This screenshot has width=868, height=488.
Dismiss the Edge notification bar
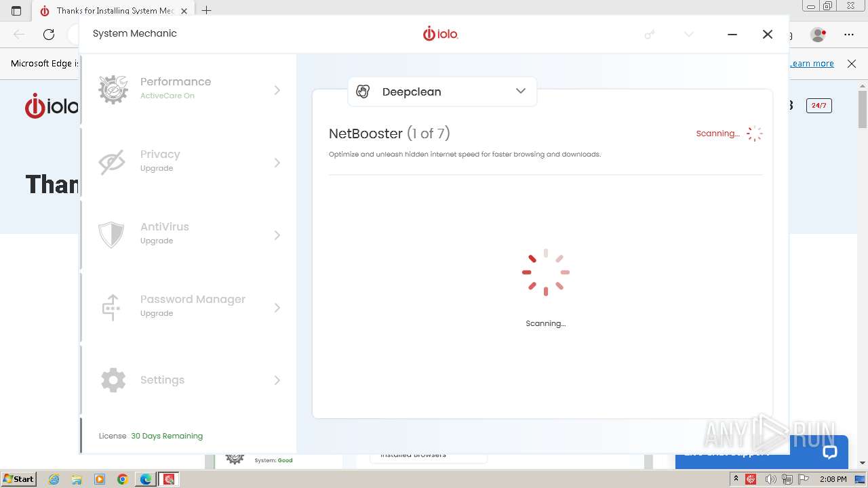[852, 63]
